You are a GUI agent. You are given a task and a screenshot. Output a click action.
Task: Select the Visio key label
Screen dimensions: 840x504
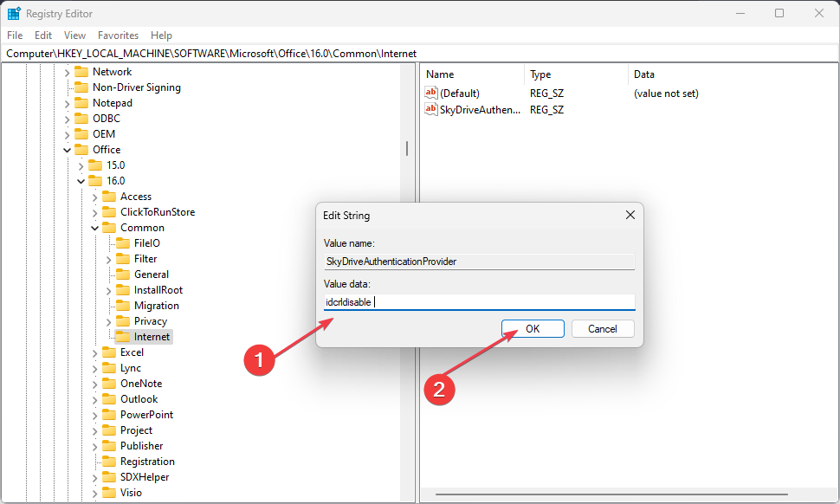[132, 492]
